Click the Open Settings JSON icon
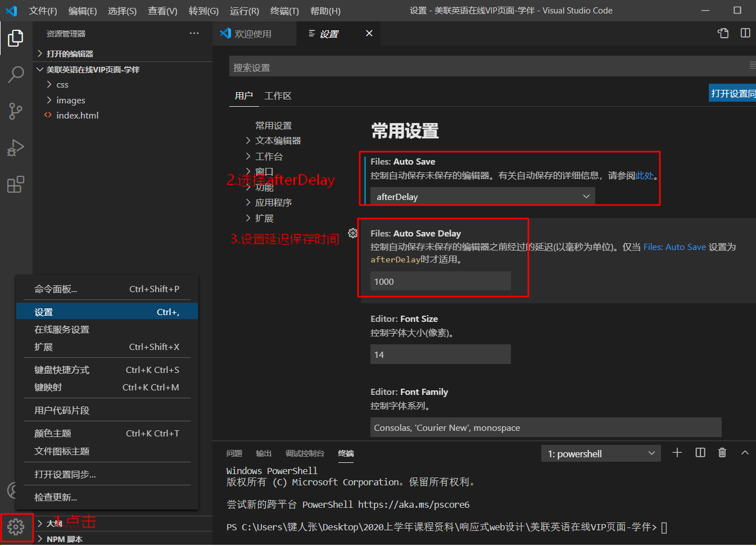Image resolution: width=756 pixels, height=546 pixels. pyautogui.click(x=722, y=33)
